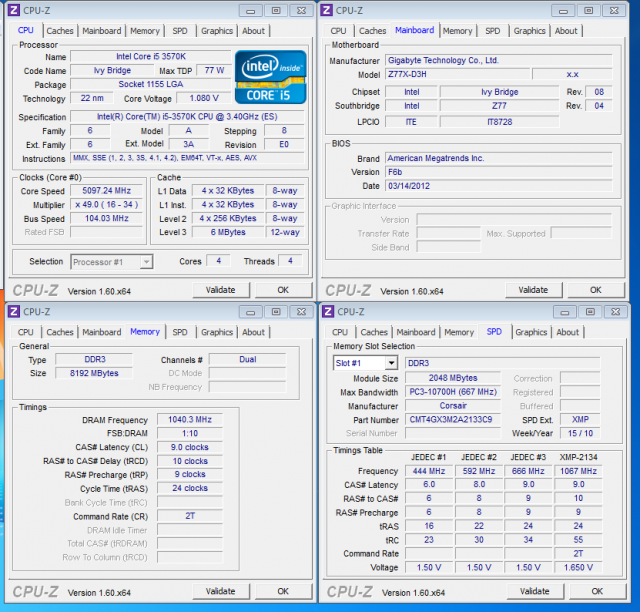Click Validate in the CPU window

tap(220, 290)
